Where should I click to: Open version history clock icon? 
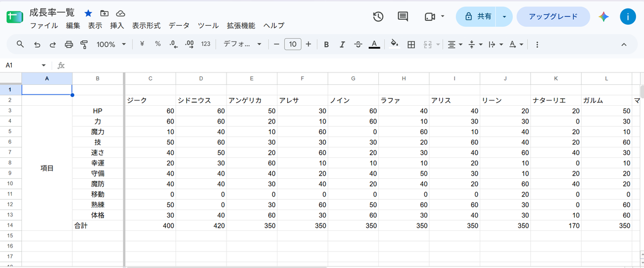pyautogui.click(x=378, y=17)
